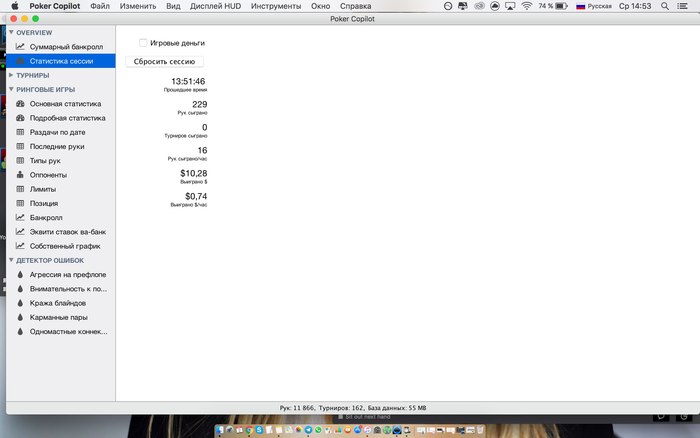The image size is (700, 438).
Task: Select Статистика сессии in sidebar
Action: coord(61,61)
